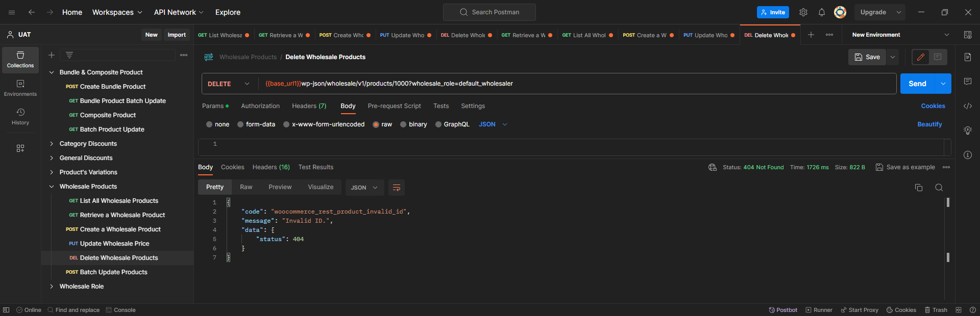Collapse the Wholesale Products folder
Image resolution: width=980 pixels, height=316 pixels.
pyautogui.click(x=52, y=187)
